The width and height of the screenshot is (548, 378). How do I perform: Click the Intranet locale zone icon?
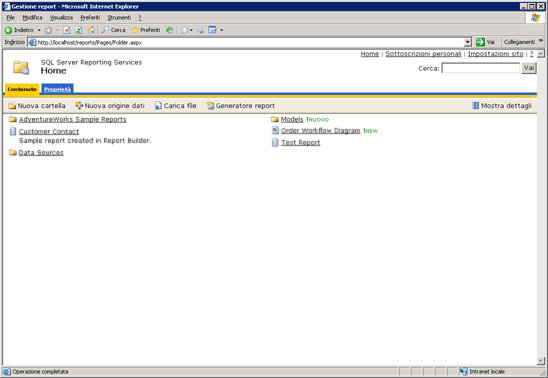point(463,371)
